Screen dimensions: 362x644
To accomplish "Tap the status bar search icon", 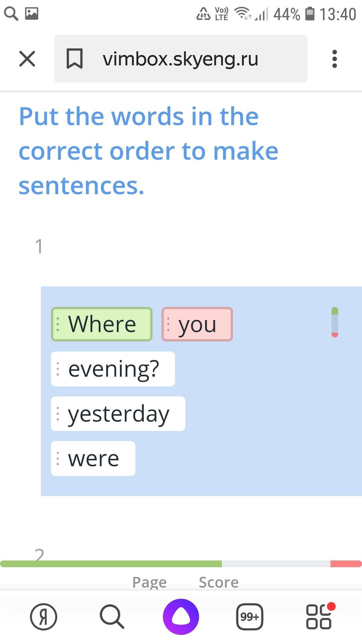I will click(11, 14).
